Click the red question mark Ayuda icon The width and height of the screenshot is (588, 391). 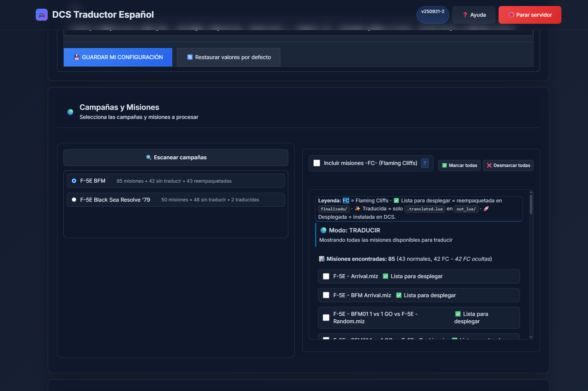pos(465,15)
